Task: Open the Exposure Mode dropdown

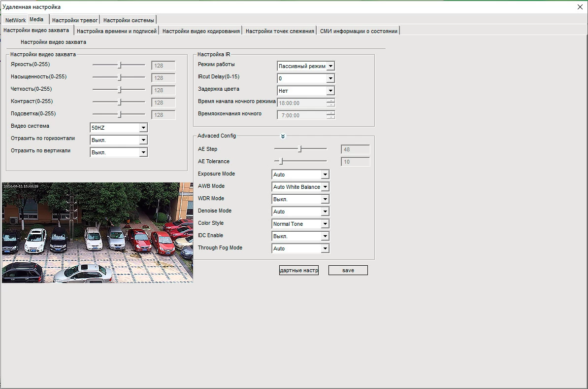Action: click(x=300, y=175)
